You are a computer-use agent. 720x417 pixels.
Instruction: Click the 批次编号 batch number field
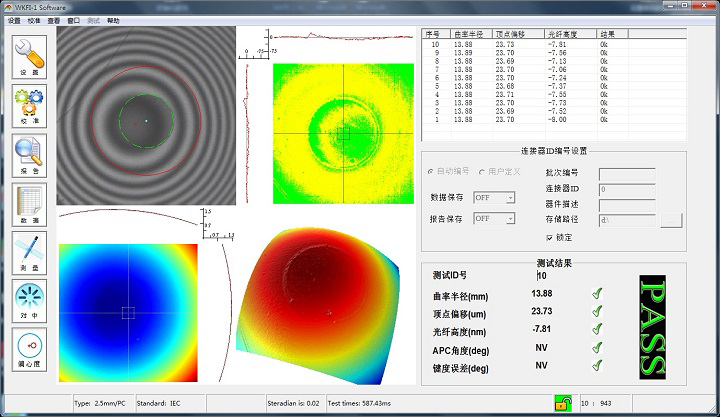click(627, 174)
